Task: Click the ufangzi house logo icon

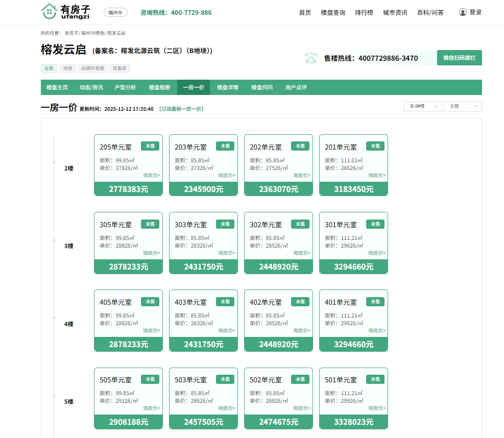Action: coord(49,11)
